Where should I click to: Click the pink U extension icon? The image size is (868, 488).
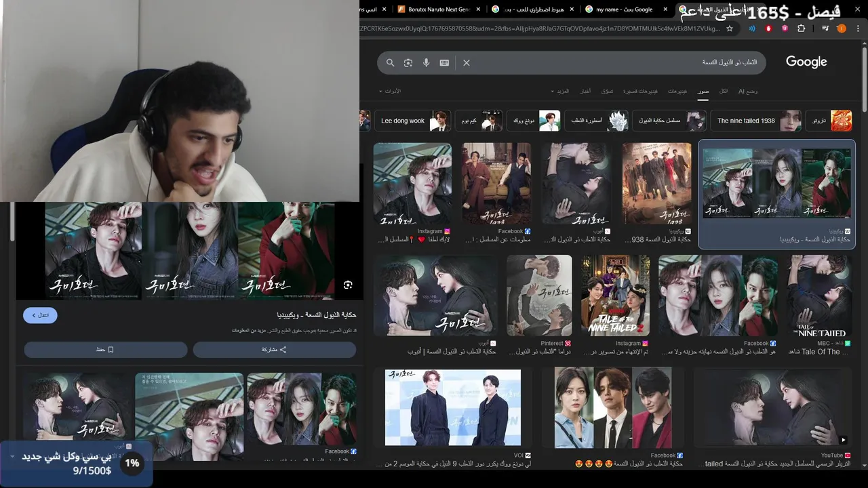[x=785, y=28]
